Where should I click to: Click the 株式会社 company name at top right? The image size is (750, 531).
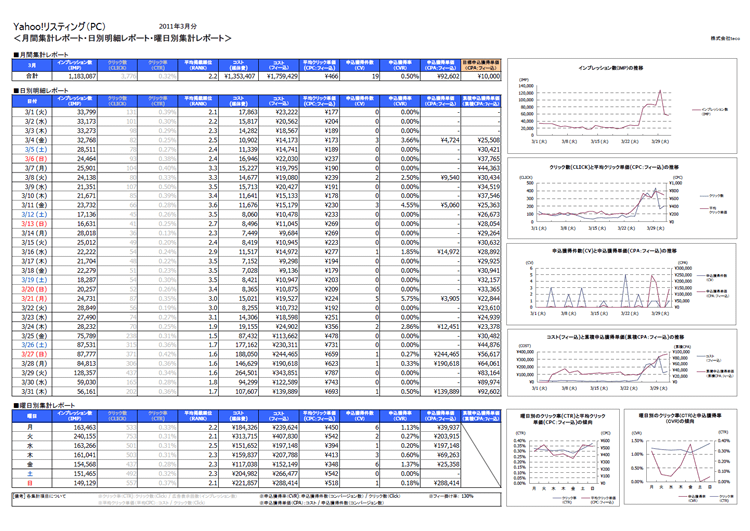coord(725,38)
